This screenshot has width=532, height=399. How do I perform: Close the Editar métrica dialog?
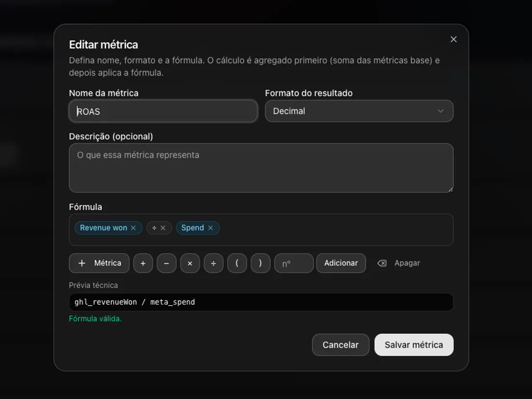[454, 39]
